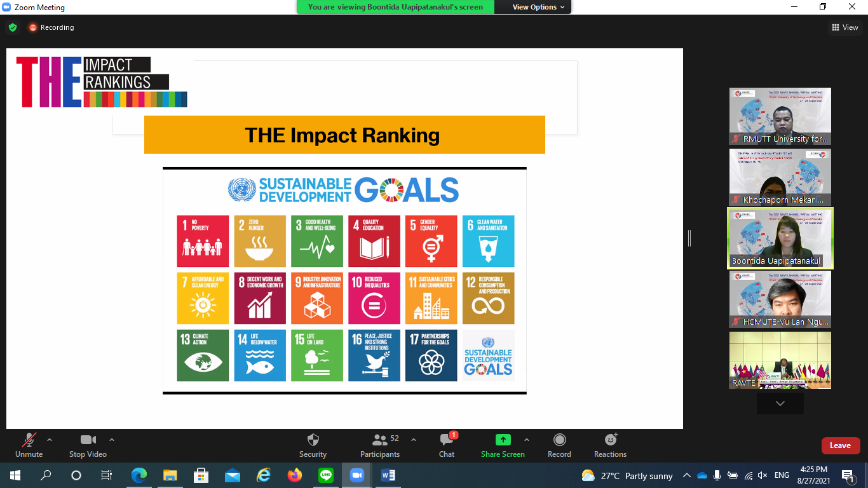Click the screen-sharing notification banner

tap(395, 7)
